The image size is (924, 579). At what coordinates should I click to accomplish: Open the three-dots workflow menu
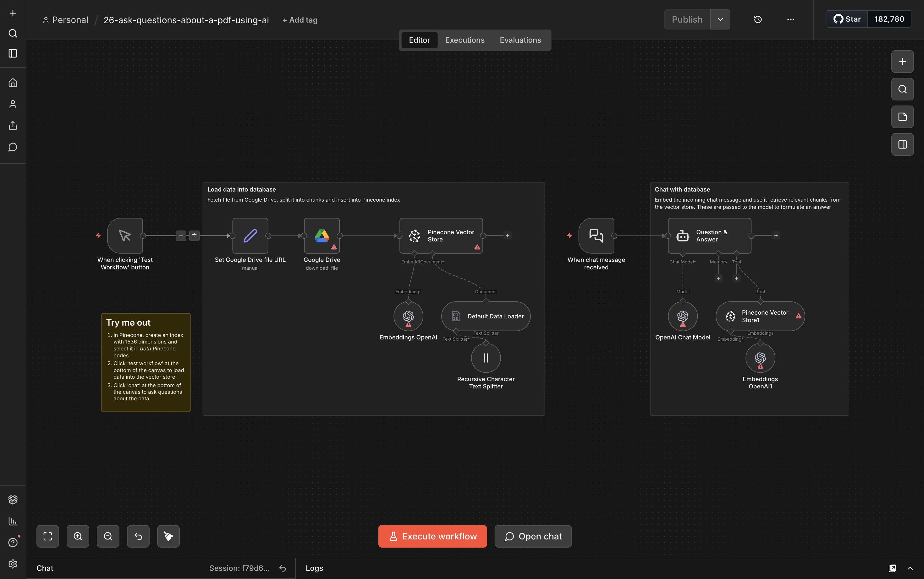[x=790, y=19]
